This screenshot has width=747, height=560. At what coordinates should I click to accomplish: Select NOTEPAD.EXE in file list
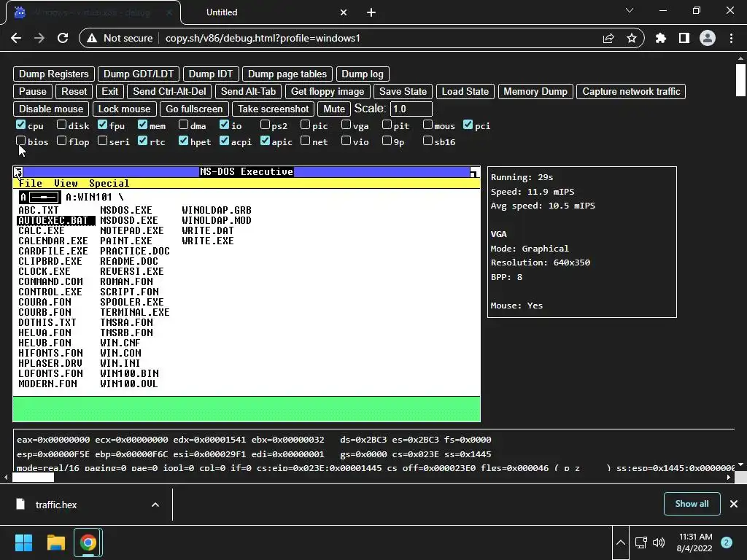(x=132, y=230)
